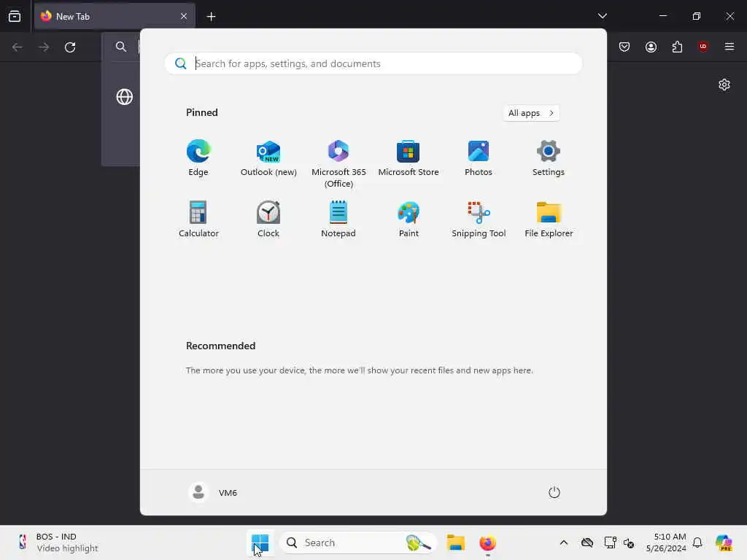Open new tab personalize gear in Firefox
The image size is (747, 560).
point(724,85)
